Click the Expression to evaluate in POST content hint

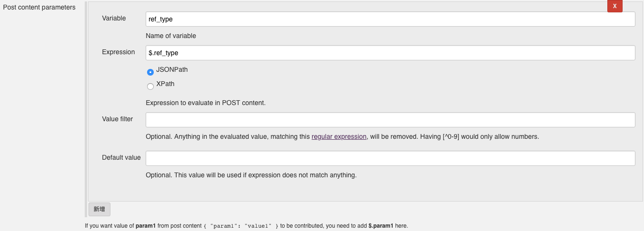point(206,103)
